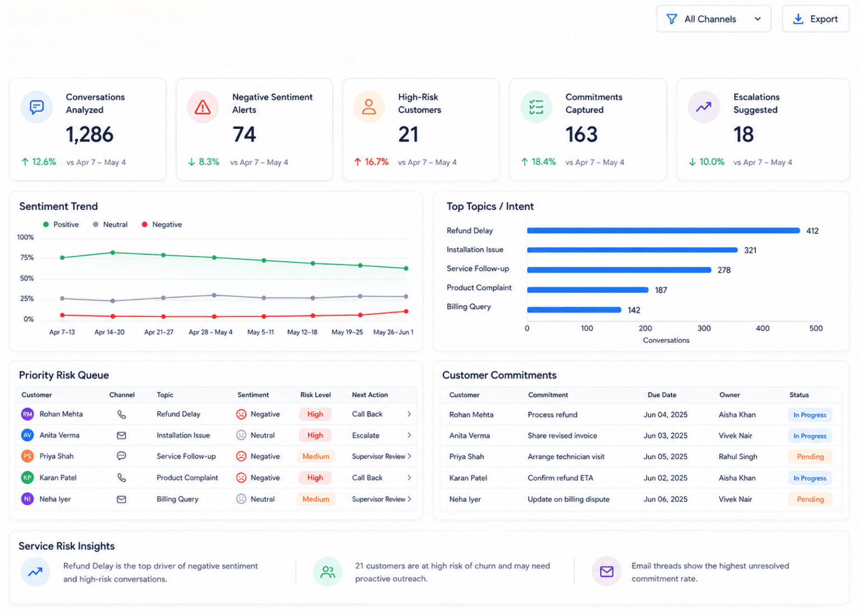Click the Product Complaint bar
This screenshot has width=860, height=616.
587,290
